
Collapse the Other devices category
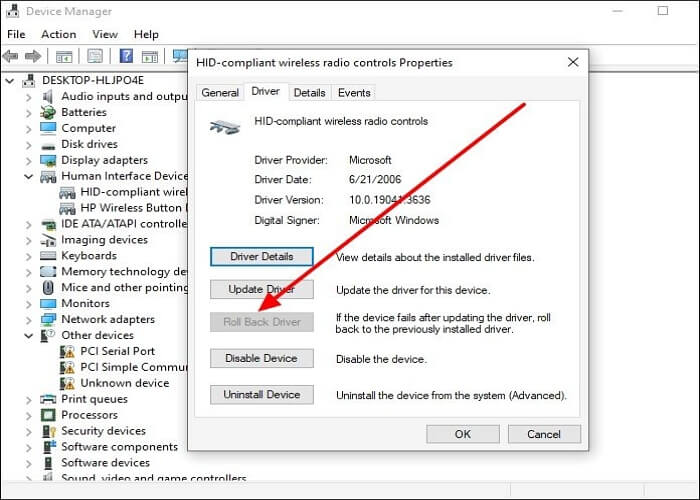click(x=29, y=336)
